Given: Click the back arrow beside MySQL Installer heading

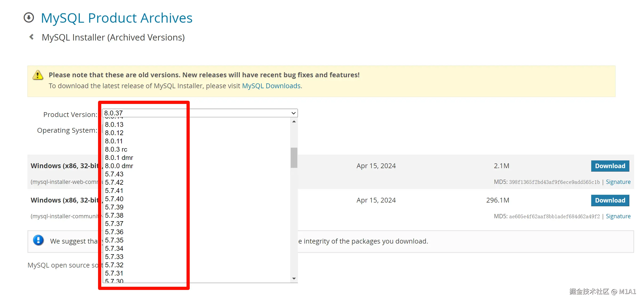Looking at the screenshot, I should (x=31, y=37).
